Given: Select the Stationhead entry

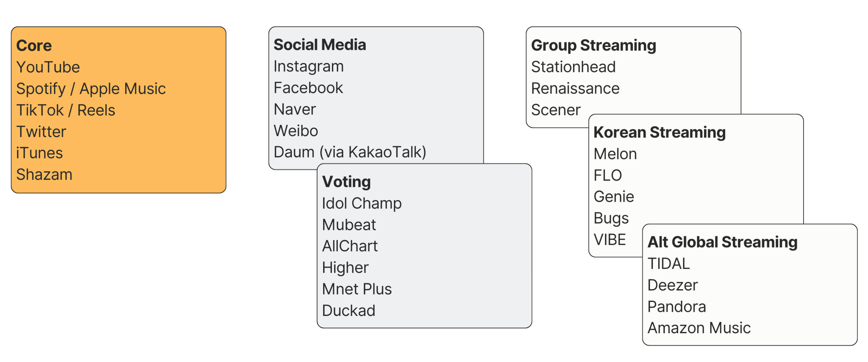Looking at the screenshot, I should [573, 67].
